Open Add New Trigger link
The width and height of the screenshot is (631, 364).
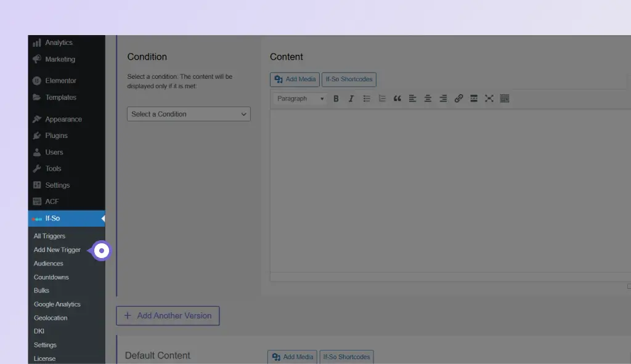[57, 250]
